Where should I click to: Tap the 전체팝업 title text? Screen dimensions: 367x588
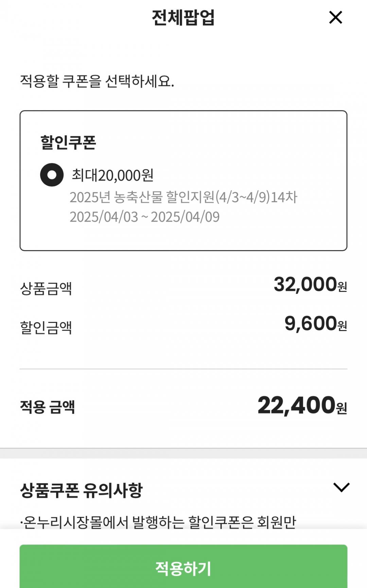(183, 18)
